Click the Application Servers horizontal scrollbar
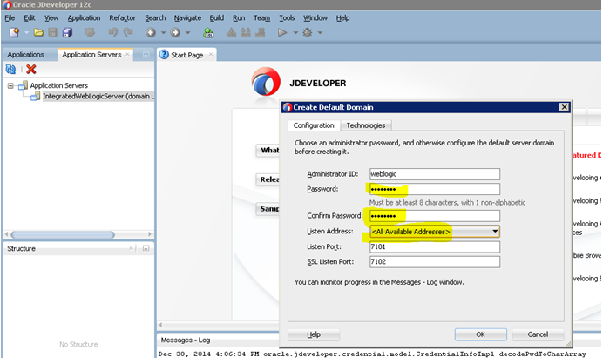Viewport: 603px width, 364px height. click(x=63, y=234)
